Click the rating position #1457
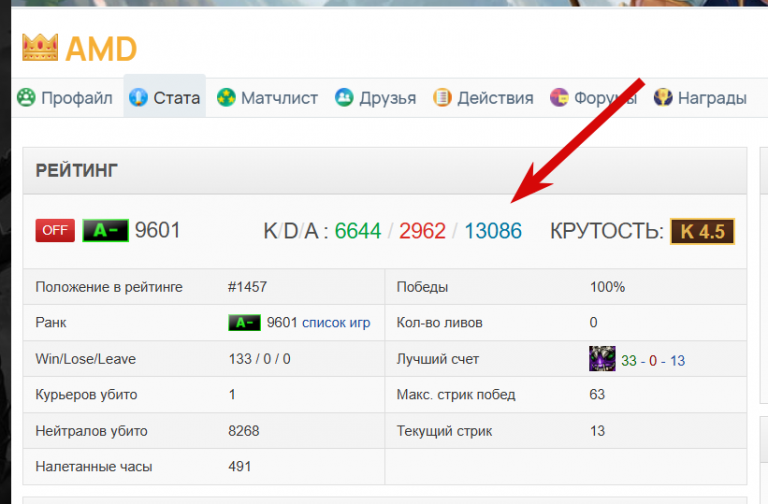Viewport: 768px width, 504px height. click(x=247, y=287)
